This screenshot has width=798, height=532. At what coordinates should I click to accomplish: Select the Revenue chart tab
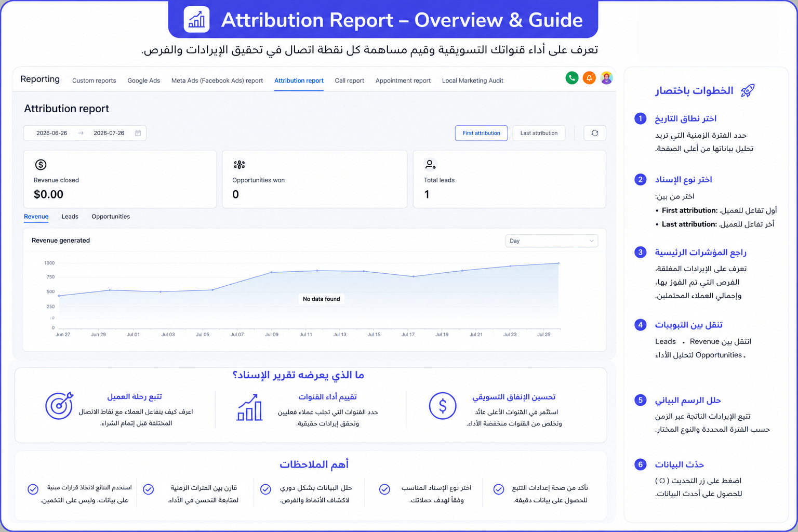pos(36,217)
